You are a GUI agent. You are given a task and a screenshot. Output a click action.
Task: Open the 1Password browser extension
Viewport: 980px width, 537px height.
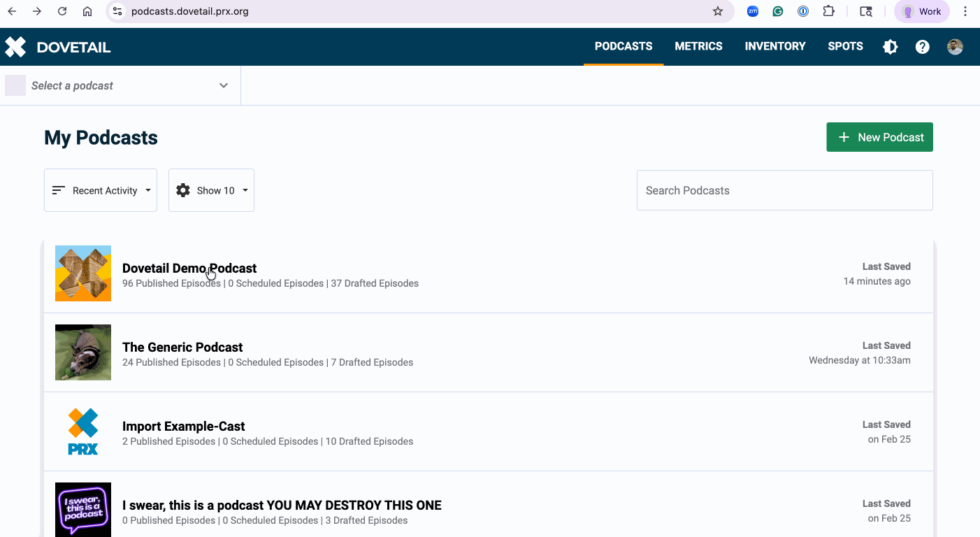point(802,11)
